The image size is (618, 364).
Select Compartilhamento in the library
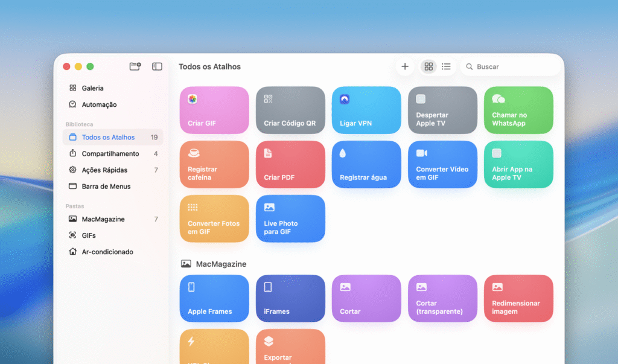[x=110, y=154]
